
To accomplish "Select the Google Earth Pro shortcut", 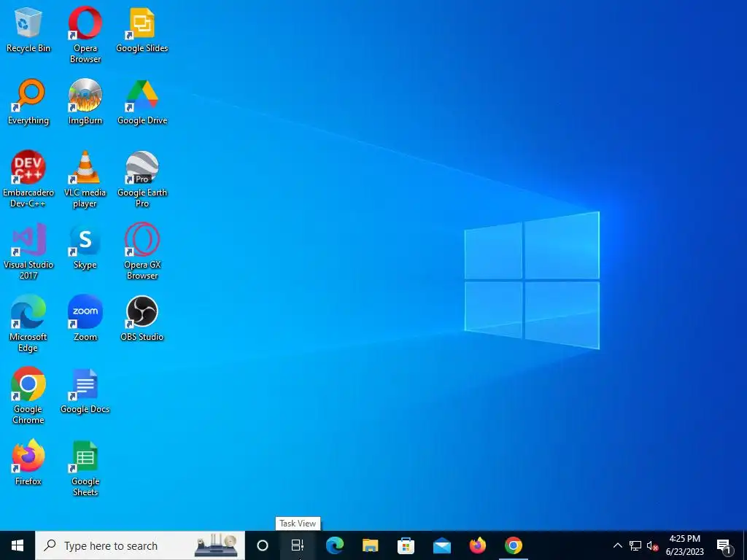I will click(x=142, y=179).
